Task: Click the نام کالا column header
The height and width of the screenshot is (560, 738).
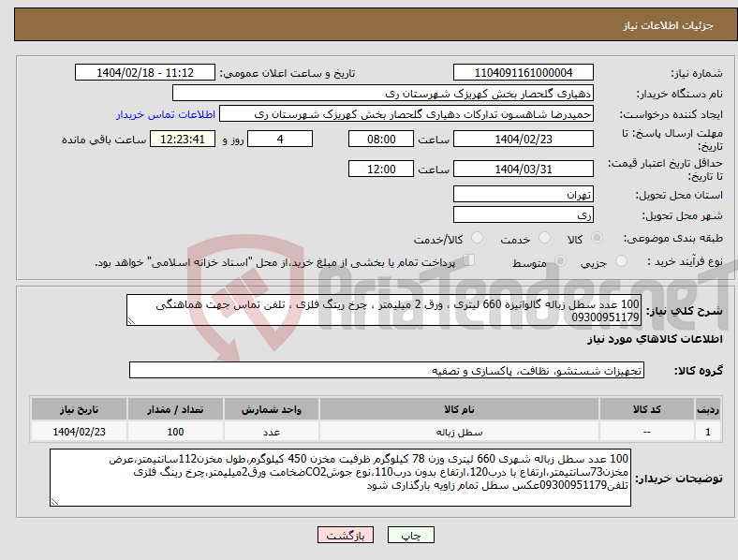Action: point(459,409)
